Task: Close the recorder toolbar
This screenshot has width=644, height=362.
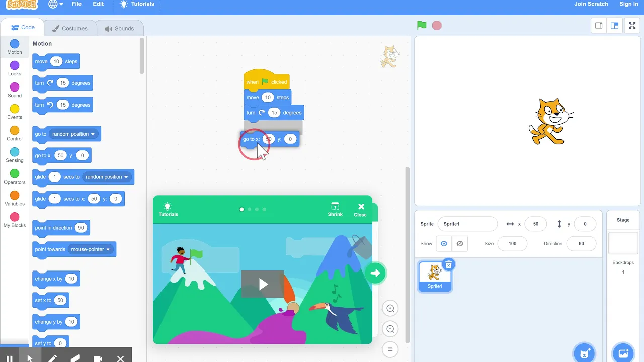Action: 120,358
